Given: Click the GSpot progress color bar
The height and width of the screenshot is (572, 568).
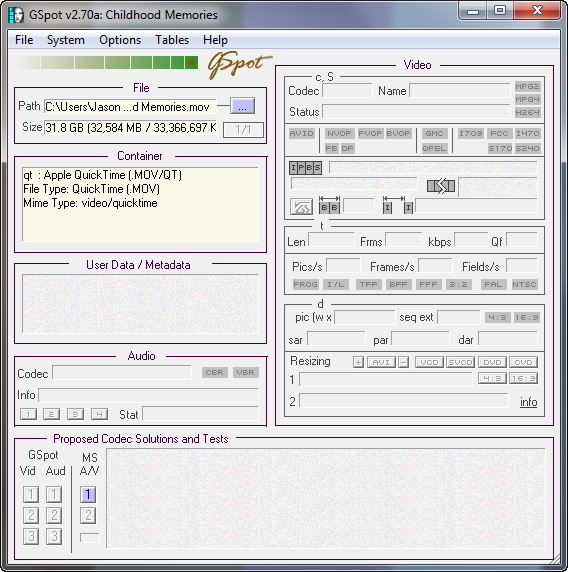Looking at the screenshot, I should tap(107, 62).
